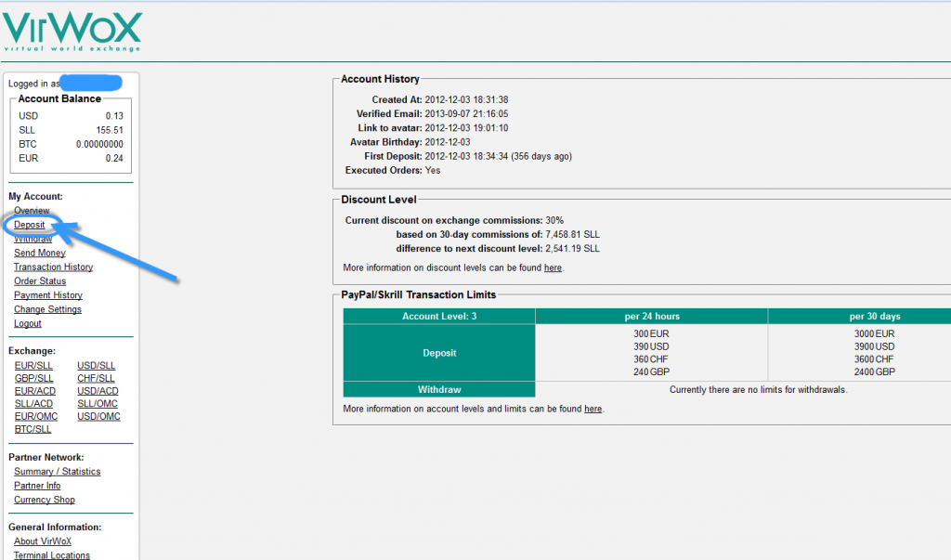The height and width of the screenshot is (560, 951).
Task: Select the Verified Email timestamp
Action: (466, 113)
